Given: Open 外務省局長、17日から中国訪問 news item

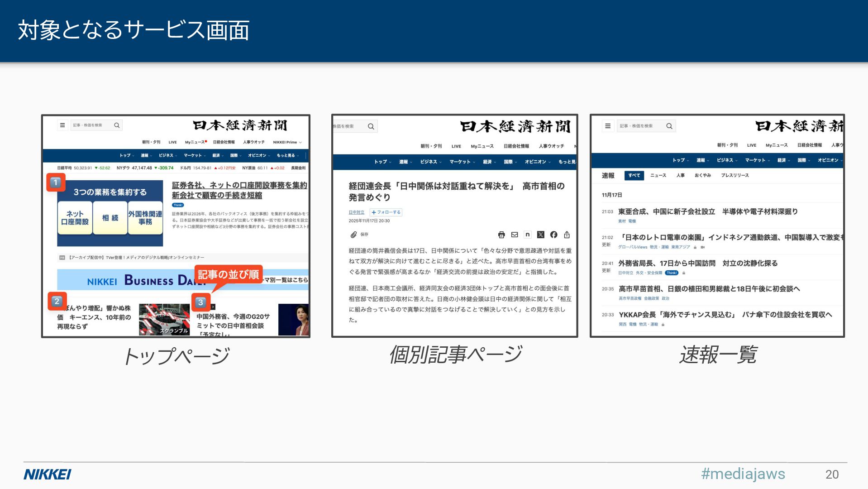Looking at the screenshot, I should (698, 263).
